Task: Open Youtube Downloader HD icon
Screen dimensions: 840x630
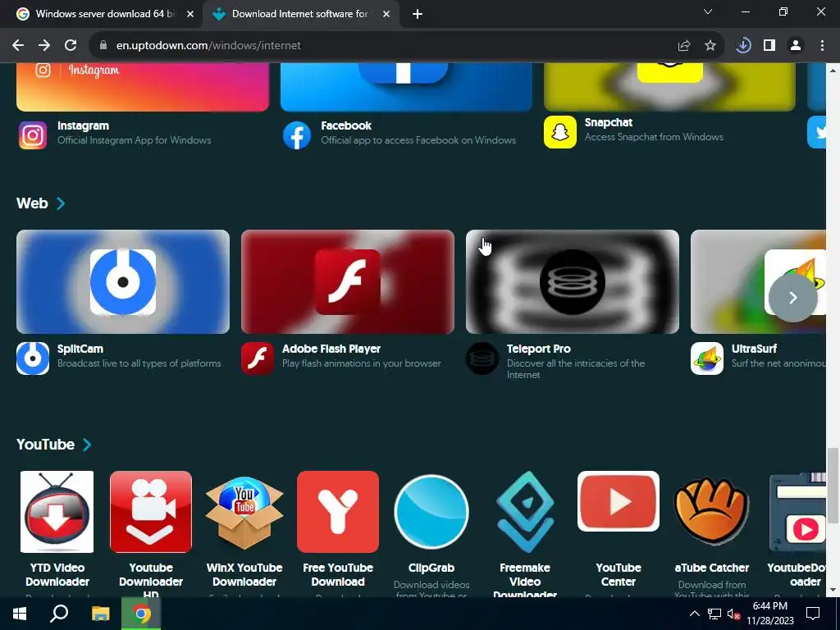Action: [151, 512]
